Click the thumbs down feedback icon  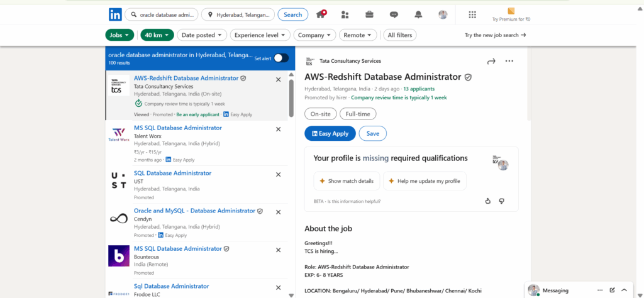pos(501,201)
